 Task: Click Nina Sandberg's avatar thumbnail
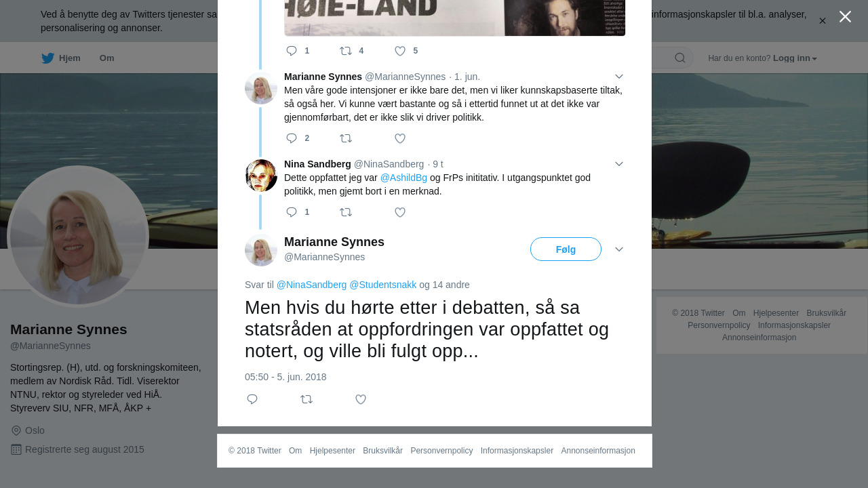[x=261, y=176]
